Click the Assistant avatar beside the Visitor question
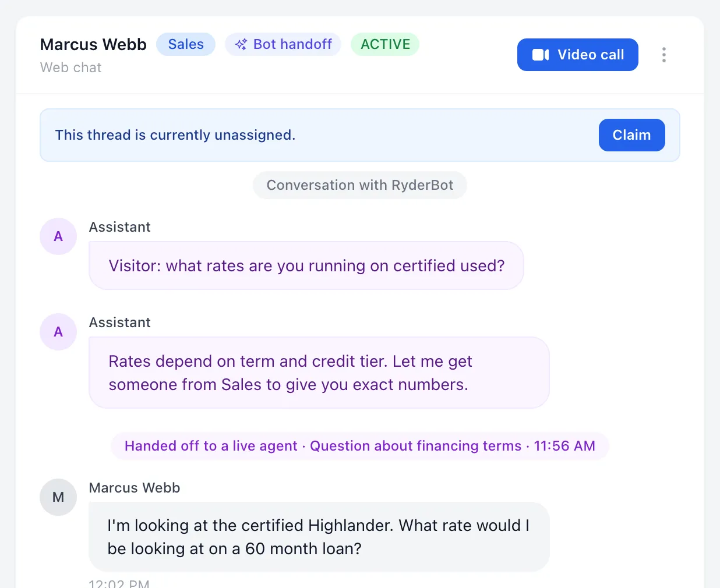This screenshot has height=588, width=720. (58, 236)
